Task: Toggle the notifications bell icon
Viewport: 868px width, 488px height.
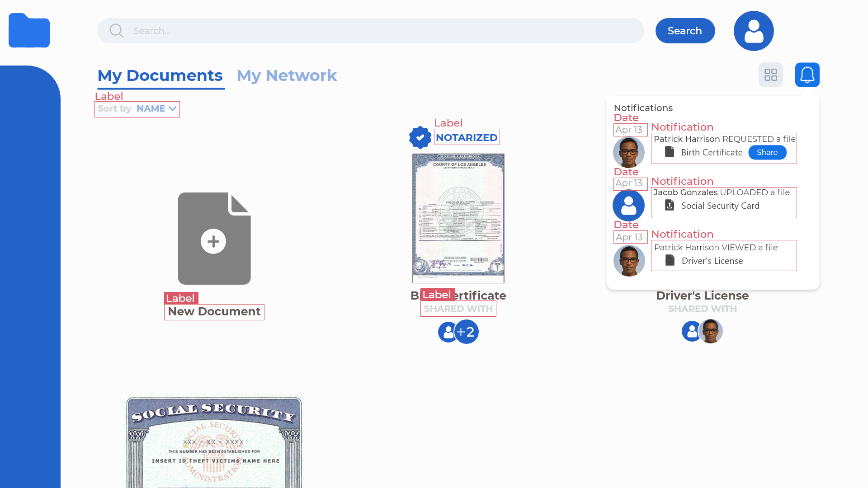Action: click(x=807, y=75)
